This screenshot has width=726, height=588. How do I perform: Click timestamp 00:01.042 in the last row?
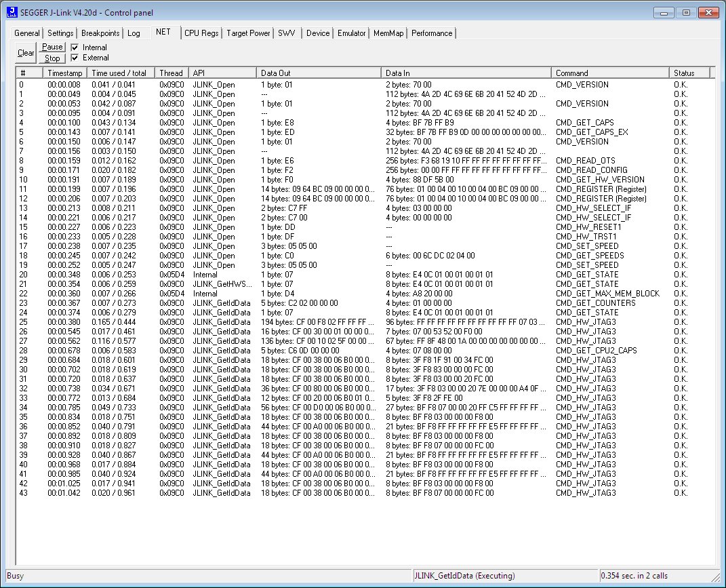click(x=64, y=493)
